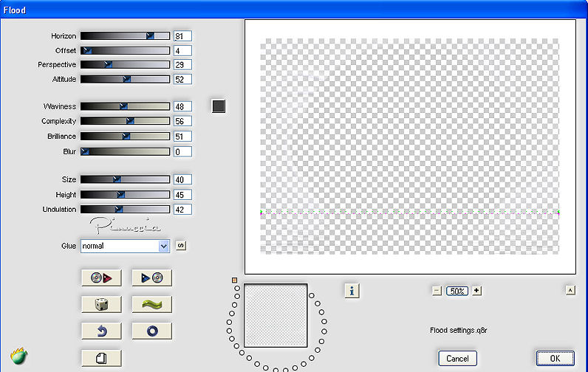Cancel the Flood dialog
This screenshot has height=372, width=588.
coord(457,358)
